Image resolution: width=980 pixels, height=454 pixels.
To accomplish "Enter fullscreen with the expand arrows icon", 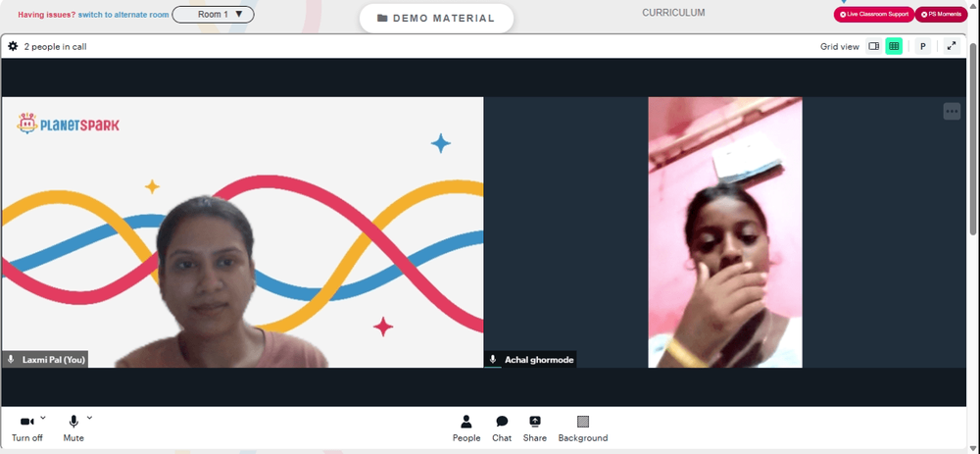I will point(952,46).
